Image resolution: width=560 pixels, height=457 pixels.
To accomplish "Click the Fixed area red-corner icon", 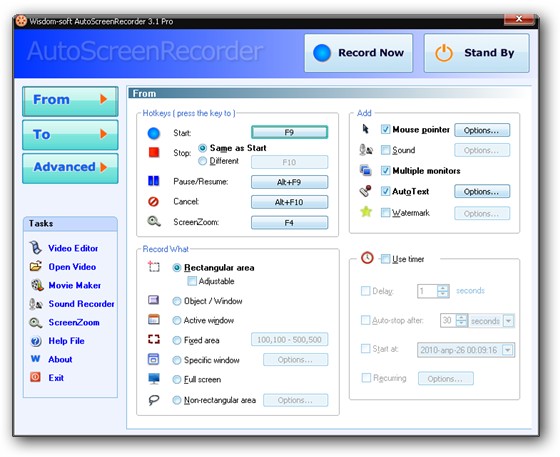I will tap(154, 339).
